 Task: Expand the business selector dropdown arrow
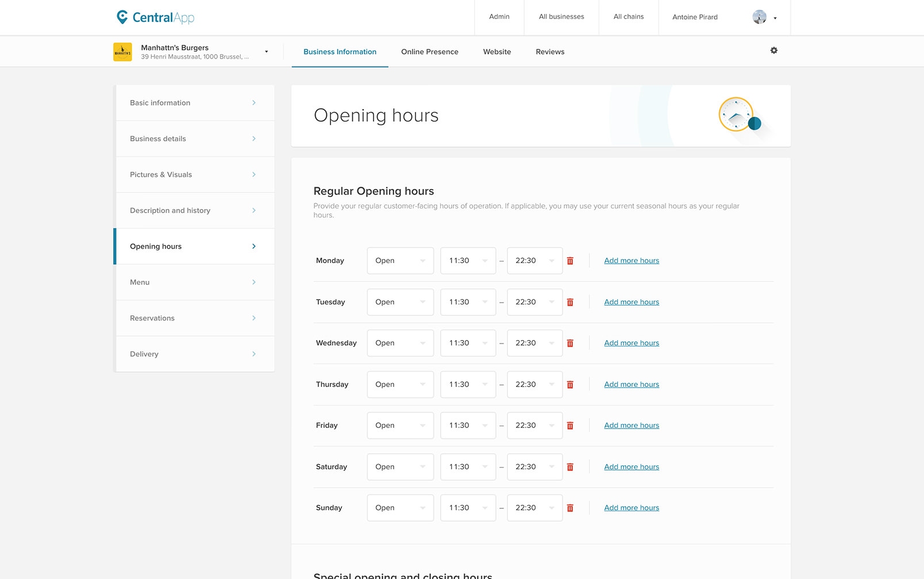pos(266,52)
